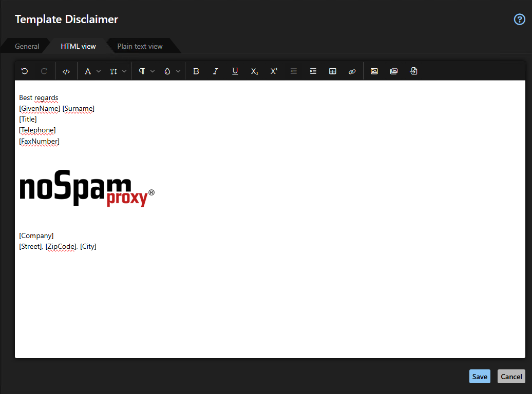This screenshot has width=532, height=394.
Task: Open the paragraph format picker
Action: (142, 71)
